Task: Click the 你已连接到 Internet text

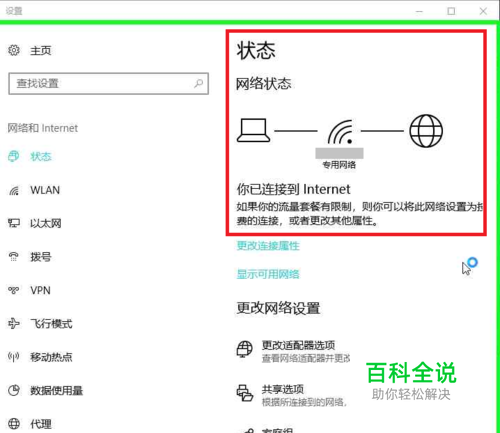Action: coord(293,189)
